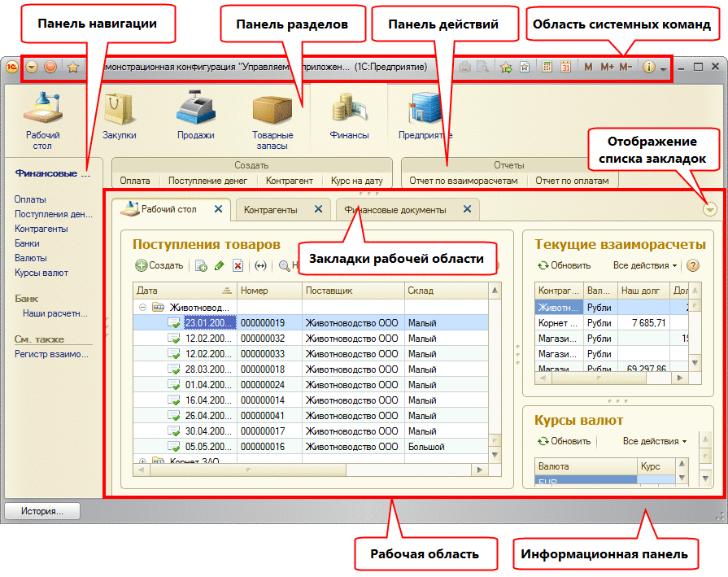This screenshot has height=577, width=728.
Task: Click the horizontal scrollbar under Поступления товаров table
Action: coord(310,470)
